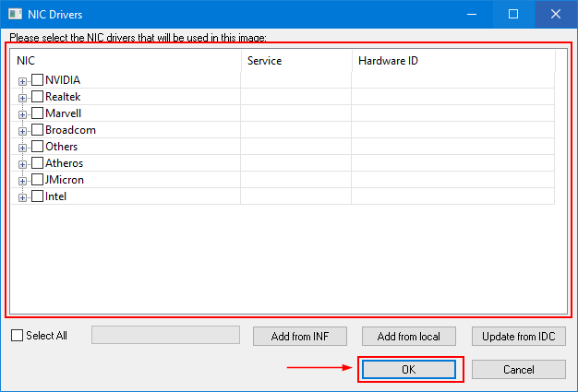This screenshot has height=392, width=578.
Task: Click the text field beside Select All
Action: pos(165,335)
